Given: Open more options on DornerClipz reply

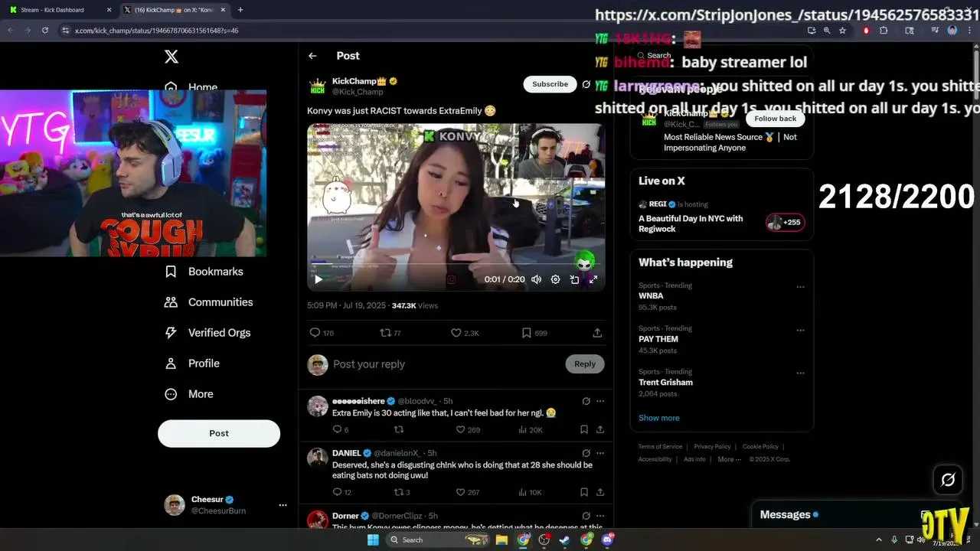Looking at the screenshot, I should [x=600, y=517].
